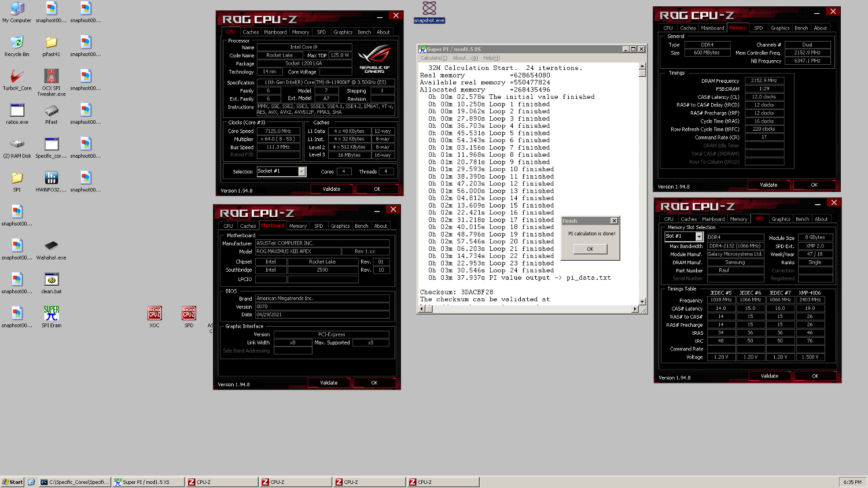Open the My Computer desktop icon

click(17, 12)
